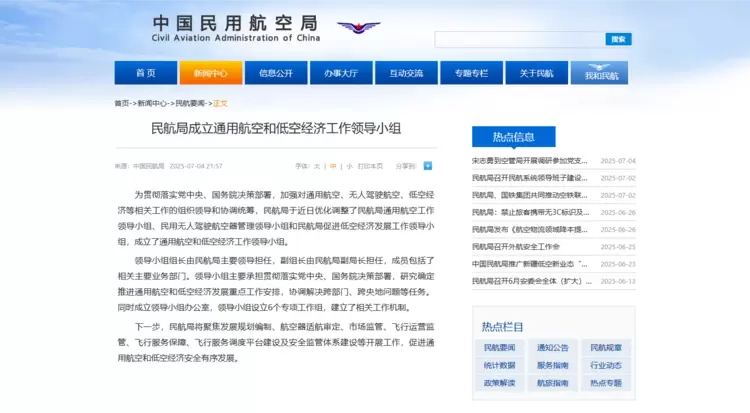The image size is (750, 413).
Task: Set font size to medium (中)
Action: click(332, 166)
